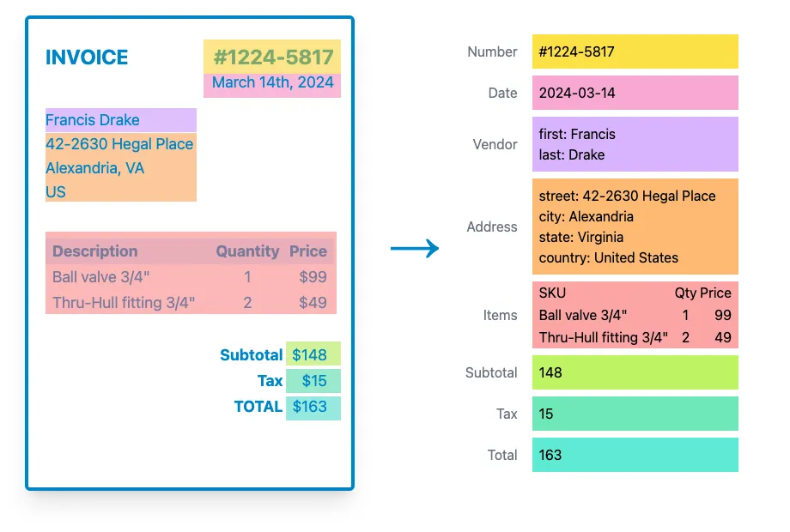The width and height of the screenshot is (790, 532).
Task: Select the Date field label
Action: click(x=504, y=93)
